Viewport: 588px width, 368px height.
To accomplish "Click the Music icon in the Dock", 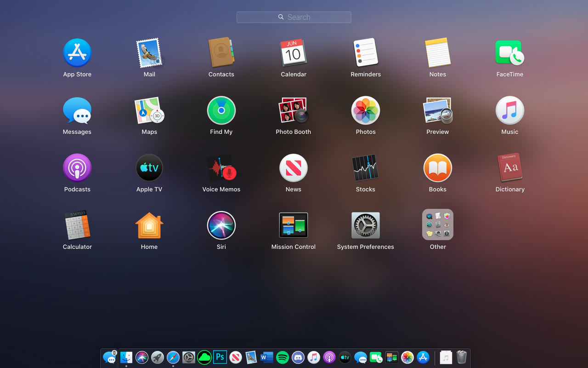I will coord(314,357).
